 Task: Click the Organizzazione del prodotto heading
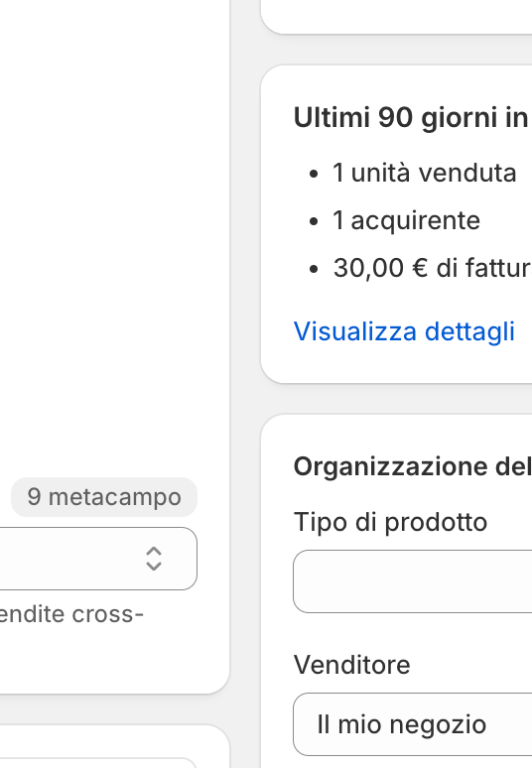(413, 466)
